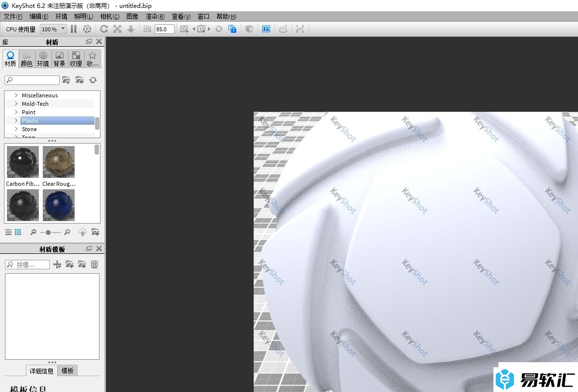This screenshot has width=578, height=392.
Task: Open the 帮助(H) menu
Action: (x=226, y=16)
